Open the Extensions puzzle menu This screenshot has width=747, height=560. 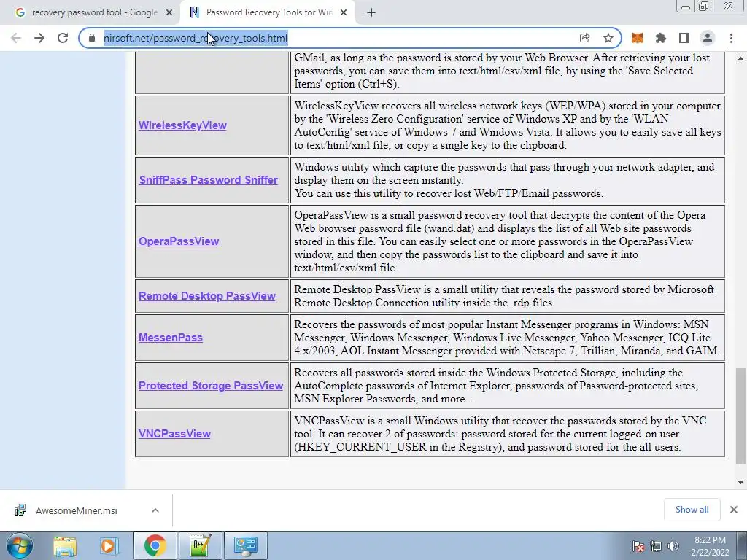point(661,38)
